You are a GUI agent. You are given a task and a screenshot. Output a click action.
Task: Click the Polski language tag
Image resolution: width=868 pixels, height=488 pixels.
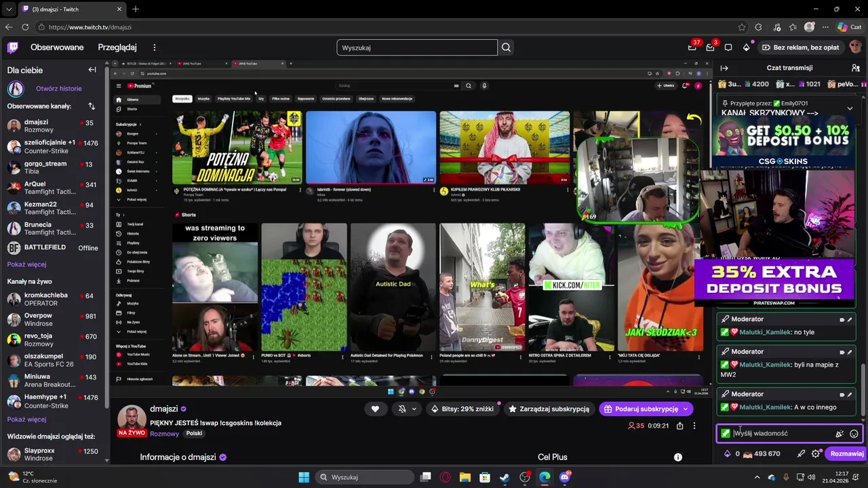click(x=194, y=434)
